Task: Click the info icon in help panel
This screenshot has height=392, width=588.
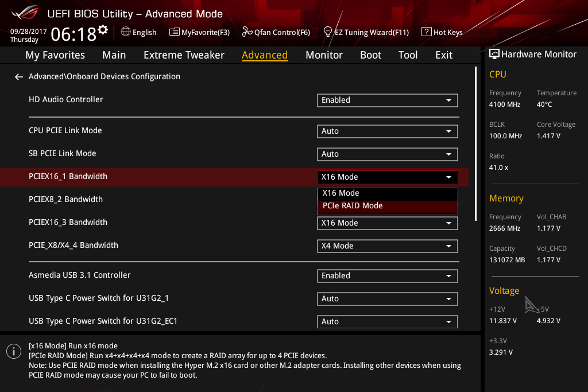Action: pos(14,351)
